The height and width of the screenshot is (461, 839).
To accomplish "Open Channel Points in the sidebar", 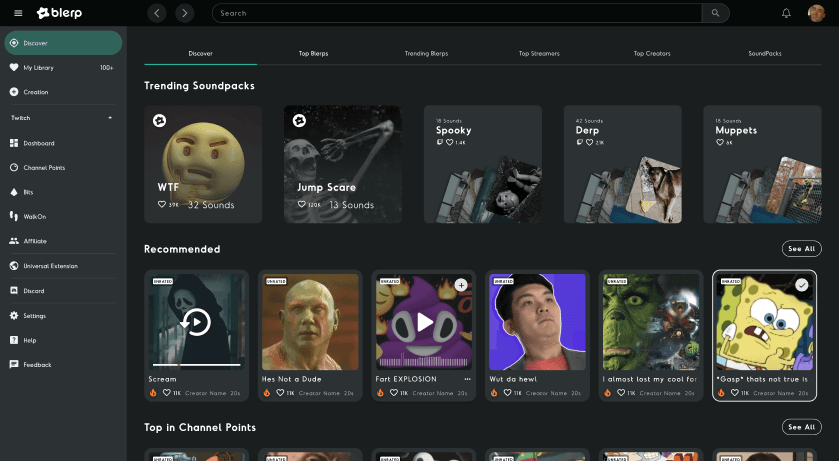I will pos(63,167).
